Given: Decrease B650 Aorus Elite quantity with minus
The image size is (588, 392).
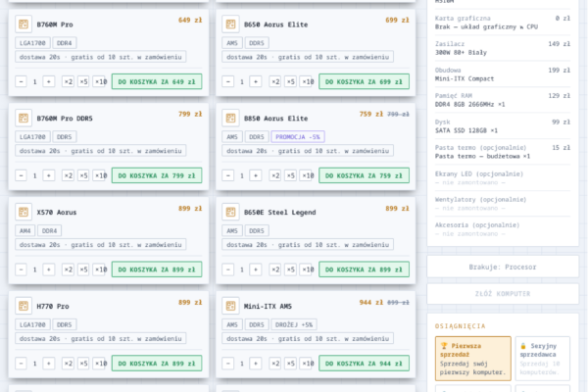Looking at the screenshot, I should click(x=228, y=81).
